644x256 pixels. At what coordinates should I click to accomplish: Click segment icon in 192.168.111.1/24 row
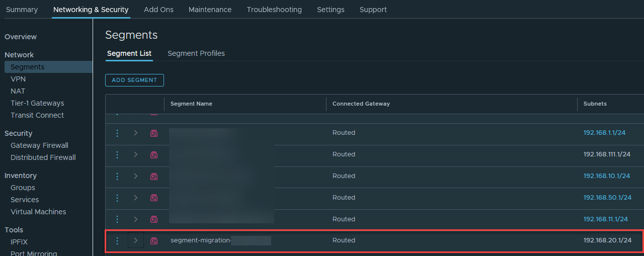pyautogui.click(x=154, y=155)
